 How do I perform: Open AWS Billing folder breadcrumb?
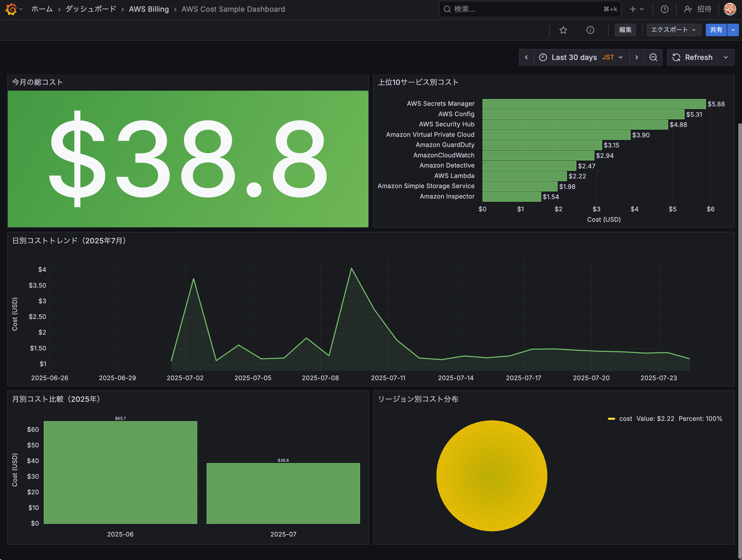tap(149, 9)
